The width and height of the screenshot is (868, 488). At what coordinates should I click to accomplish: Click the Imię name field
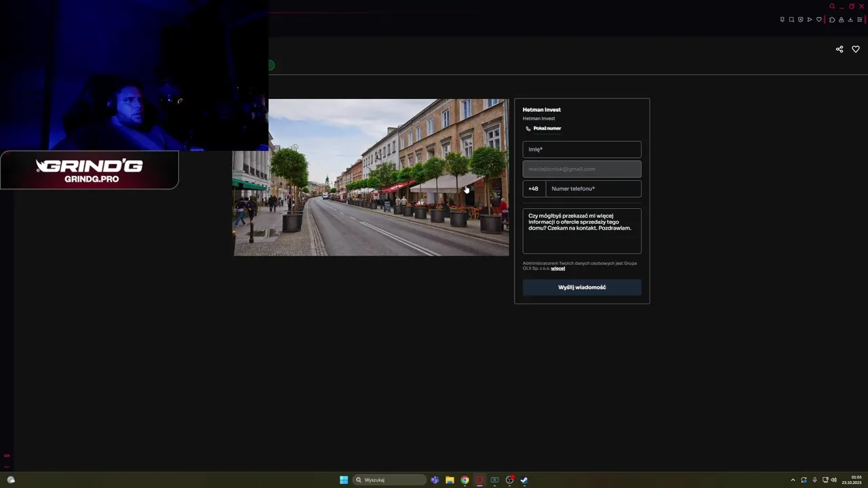(x=582, y=149)
